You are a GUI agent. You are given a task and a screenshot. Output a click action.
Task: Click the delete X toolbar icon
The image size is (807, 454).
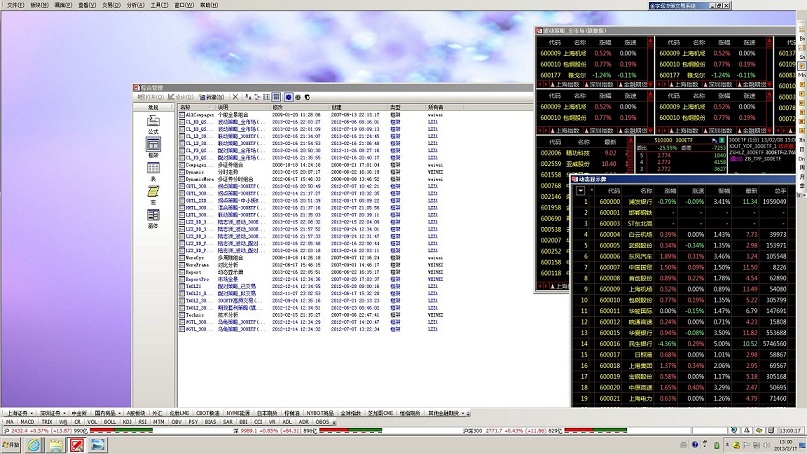coord(235,97)
